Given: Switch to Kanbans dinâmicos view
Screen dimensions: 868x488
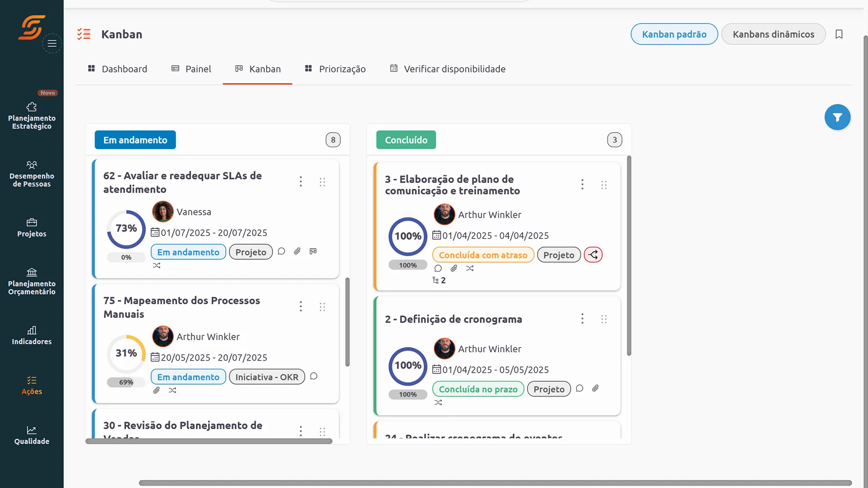Looking at the screenshot, I should point(774,34).
